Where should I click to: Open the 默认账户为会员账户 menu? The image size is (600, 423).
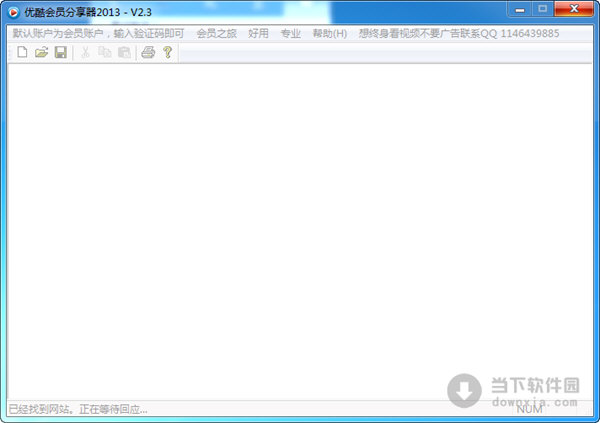pyautogui.click(x=98, y=34)
